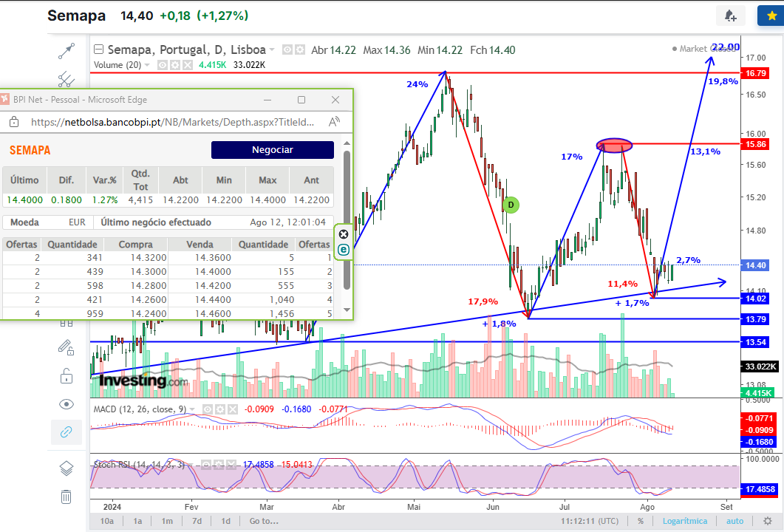
Task: Open chart properties gear at bottom right
Action: [x=768, y=521]
